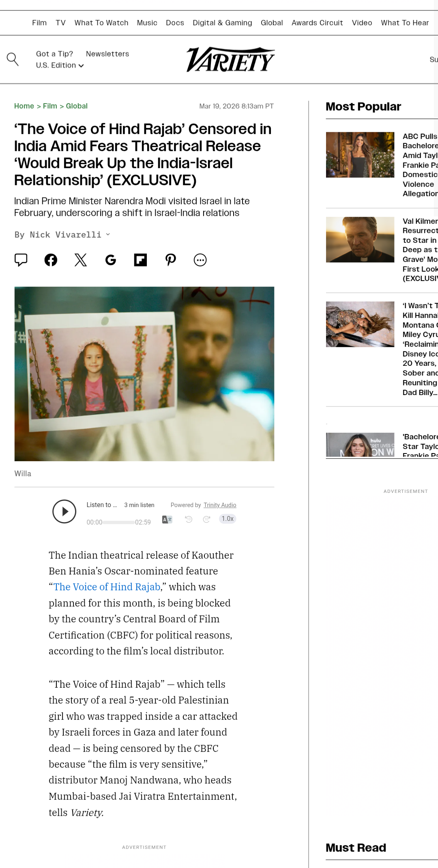
Task: Click the Google share icon
Action: (x=111, y=260)
